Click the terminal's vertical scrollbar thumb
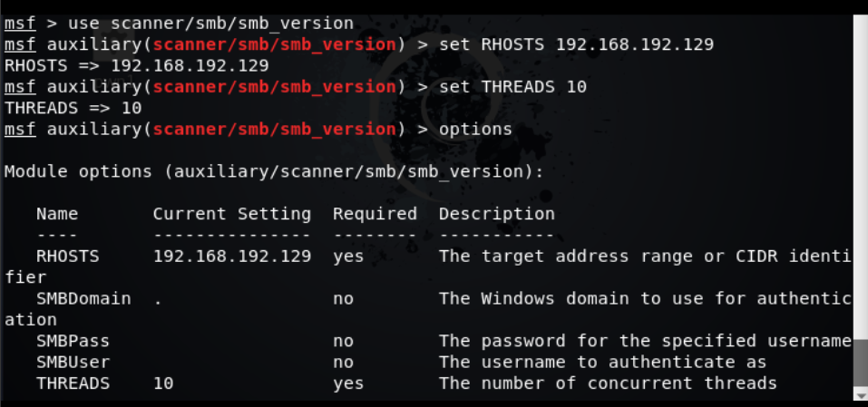This screenshot has width=868, height=407. (861, 364)
